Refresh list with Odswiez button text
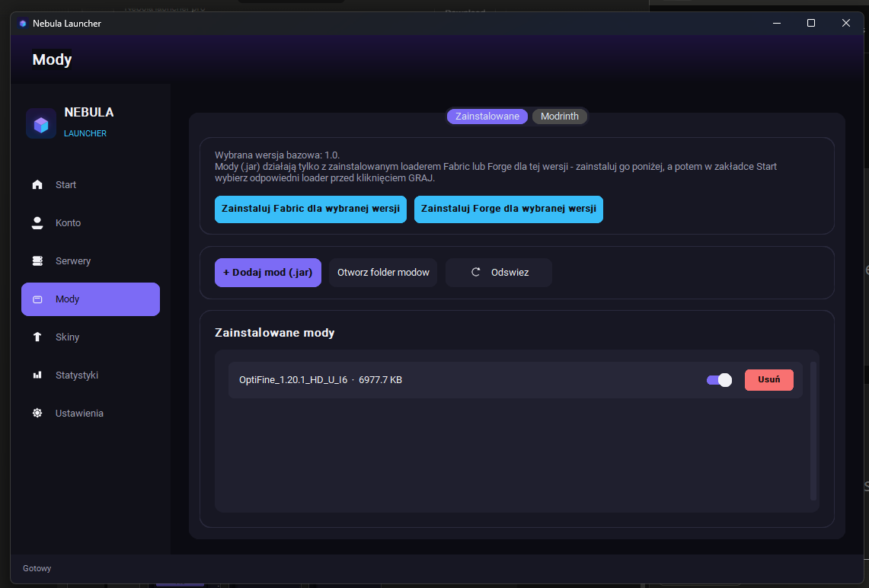869x588 pixels. point(510,273)
